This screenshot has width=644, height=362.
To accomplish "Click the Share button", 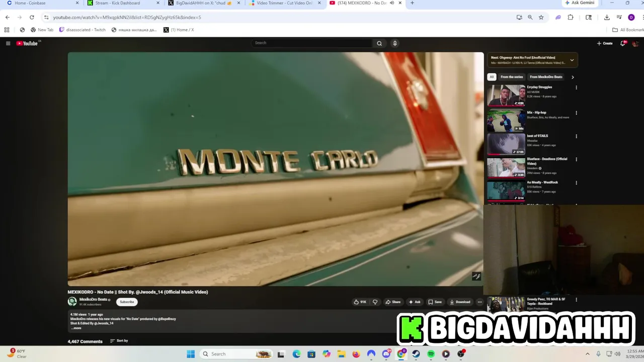I will (393, 302).
